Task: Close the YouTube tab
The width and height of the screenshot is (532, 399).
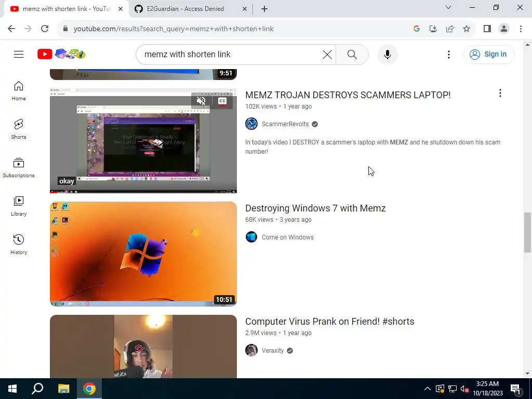Action: tap(121, 9)
